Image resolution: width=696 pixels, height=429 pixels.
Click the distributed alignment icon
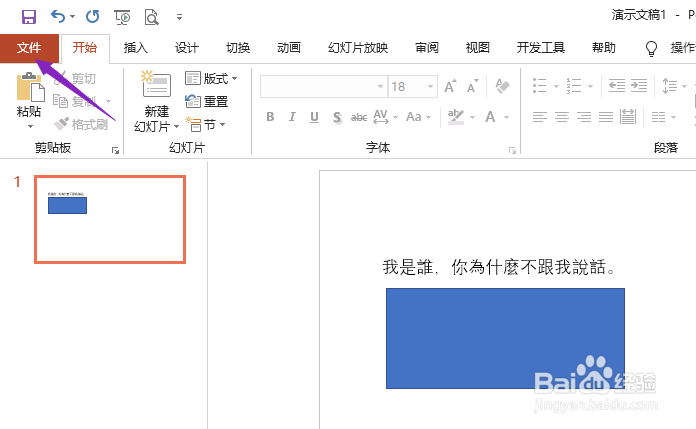[628, 117]
